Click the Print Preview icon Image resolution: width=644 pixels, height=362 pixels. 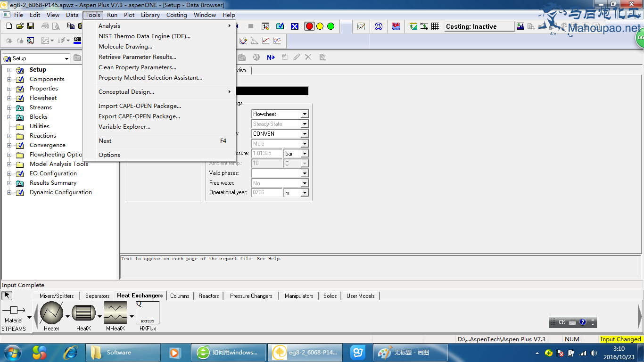[56, 26]
